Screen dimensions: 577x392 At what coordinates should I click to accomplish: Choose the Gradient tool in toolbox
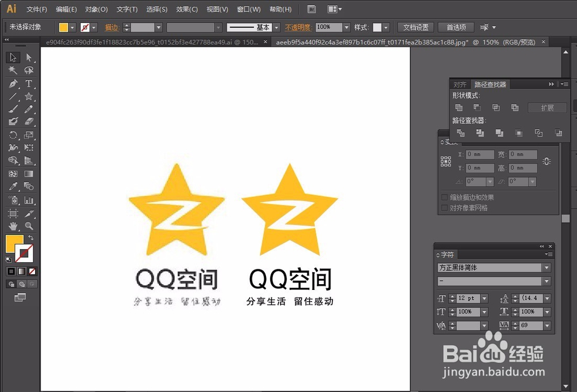click(29, 174)
